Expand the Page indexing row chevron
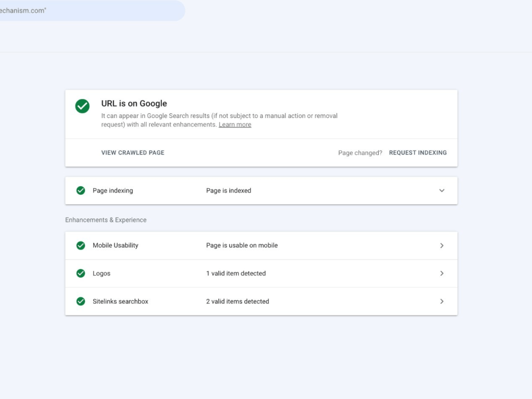This screenshot has width=532, height=399. tap(442, 190)
